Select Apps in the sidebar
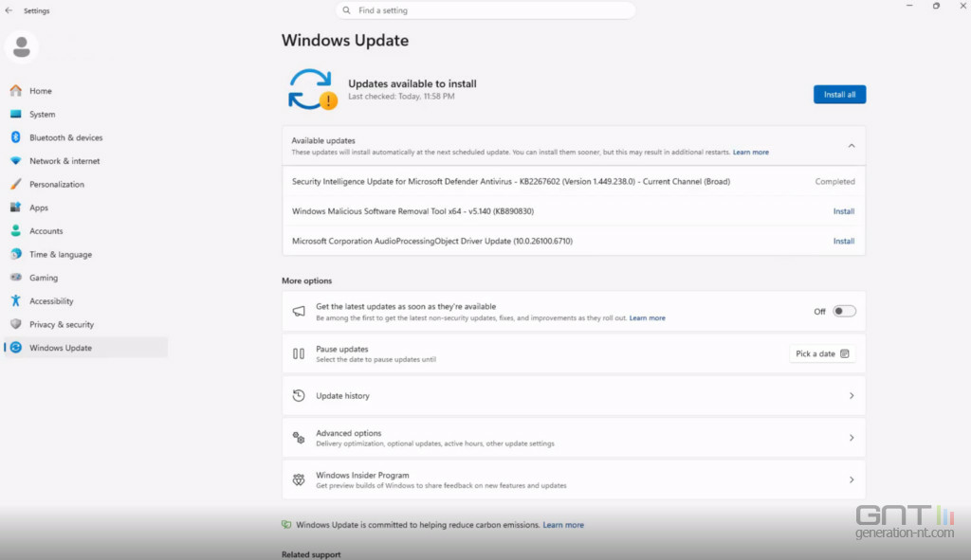Screen dimensions: 971x560 click(x=38, y=208)
